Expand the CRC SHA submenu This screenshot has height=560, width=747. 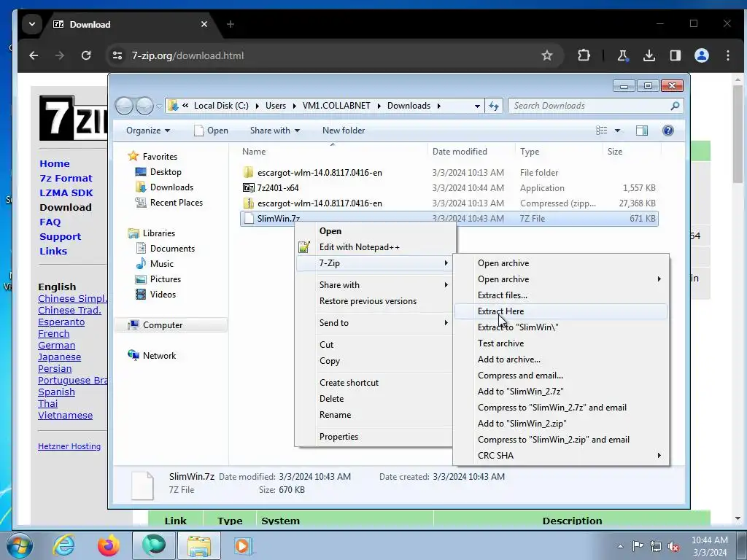(560, 456)
